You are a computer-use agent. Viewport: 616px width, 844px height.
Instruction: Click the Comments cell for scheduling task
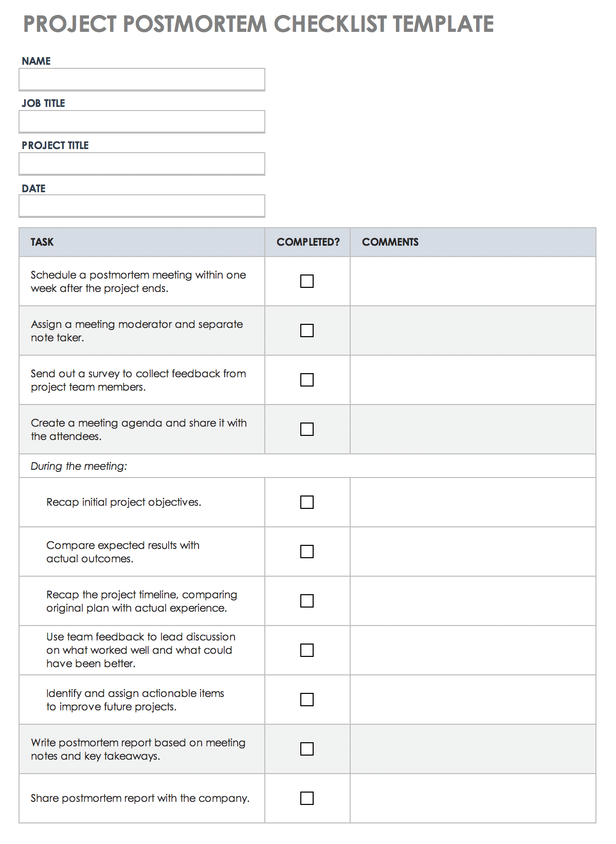[x=473, y=281]
